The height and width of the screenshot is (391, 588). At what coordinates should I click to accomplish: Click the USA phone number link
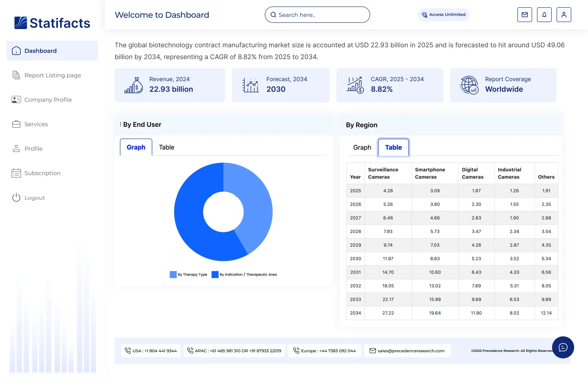pyautogui.click(x=151, y=351)
